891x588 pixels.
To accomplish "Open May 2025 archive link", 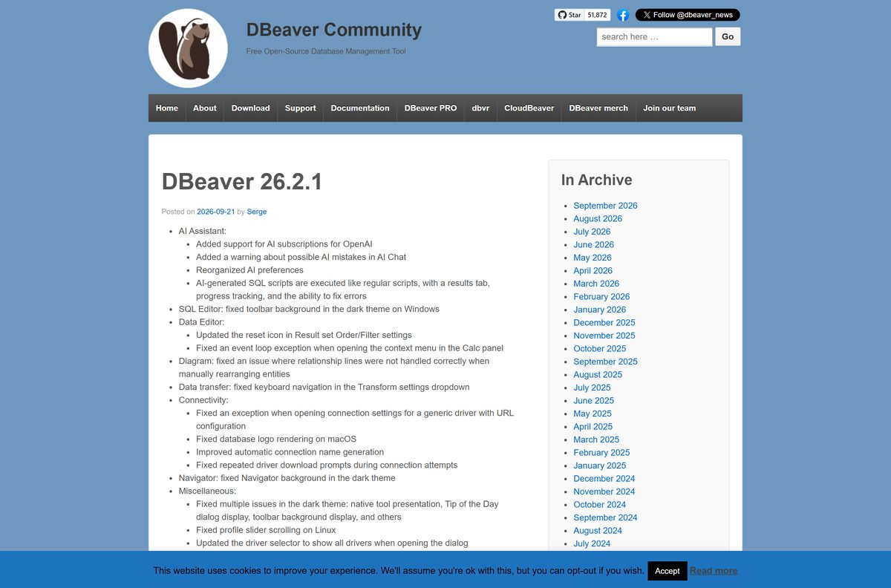I will 593,414.
